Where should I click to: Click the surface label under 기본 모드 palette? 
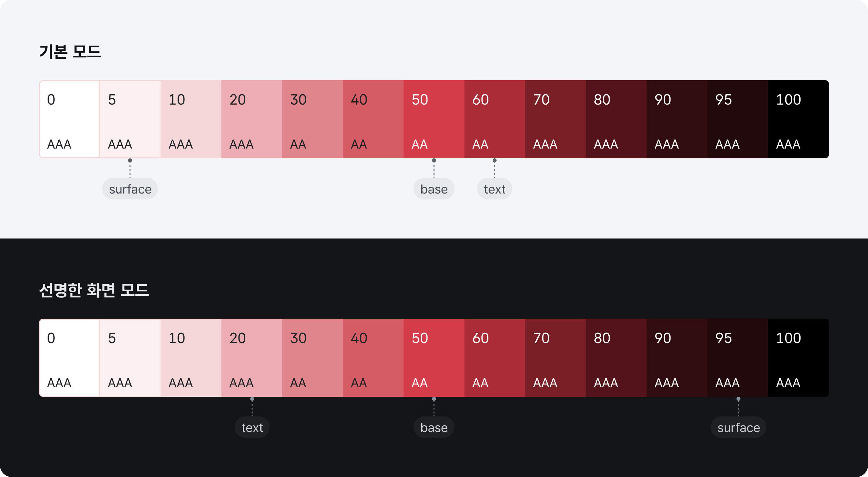(130, 189)
